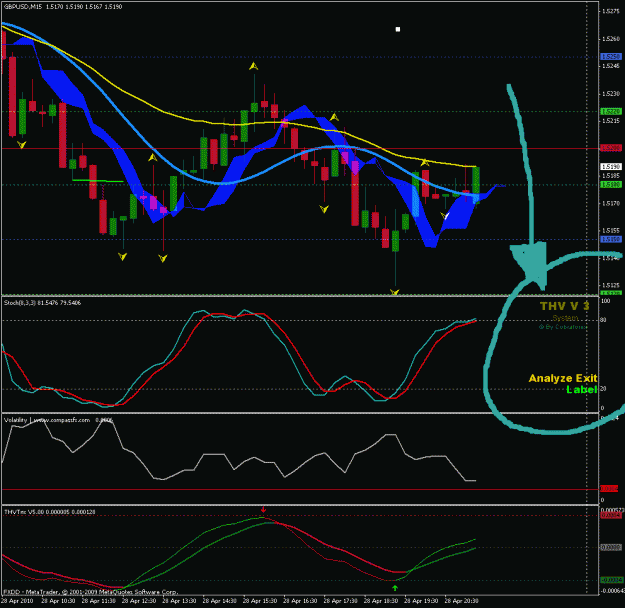Click the 100 value on Stochastic scale
The width and height of the screenshot is (625, 608).
605,301
